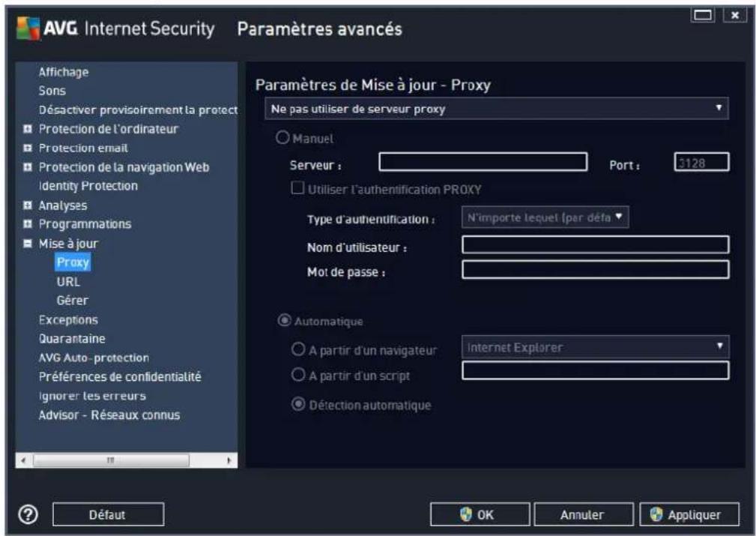Expand Protection email tree node
Viewport: 756px width, 536px height.
coord(28,148)
